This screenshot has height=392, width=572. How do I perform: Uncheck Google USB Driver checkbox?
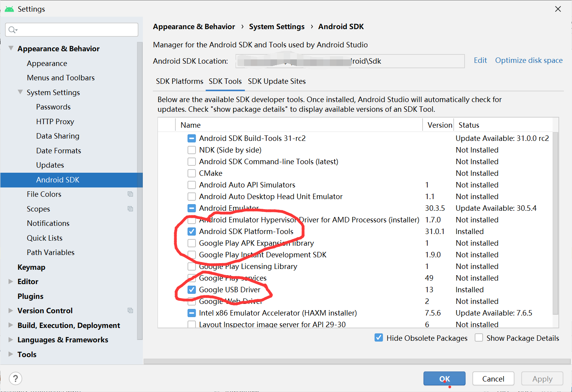[x=192, y=290]
